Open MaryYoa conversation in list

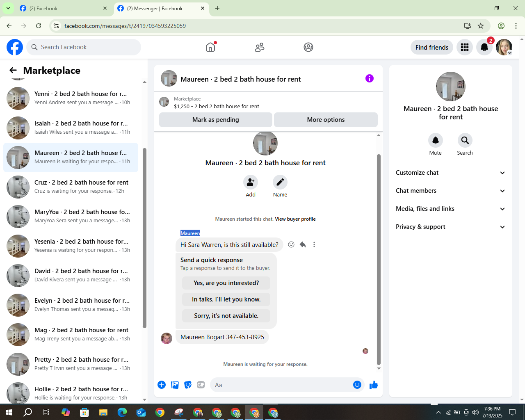71,217
